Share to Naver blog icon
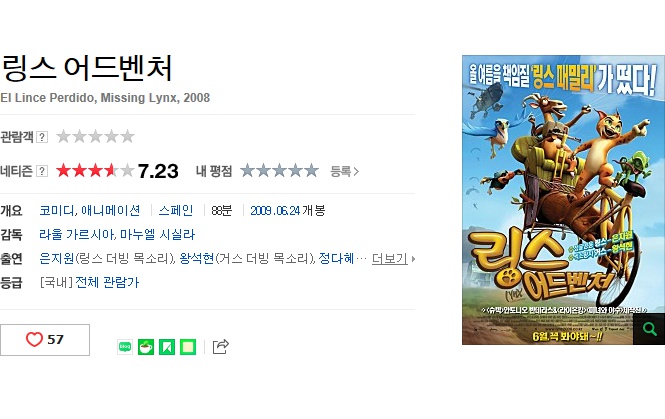Screen dimensions: 665x419 tap(125, 347)
